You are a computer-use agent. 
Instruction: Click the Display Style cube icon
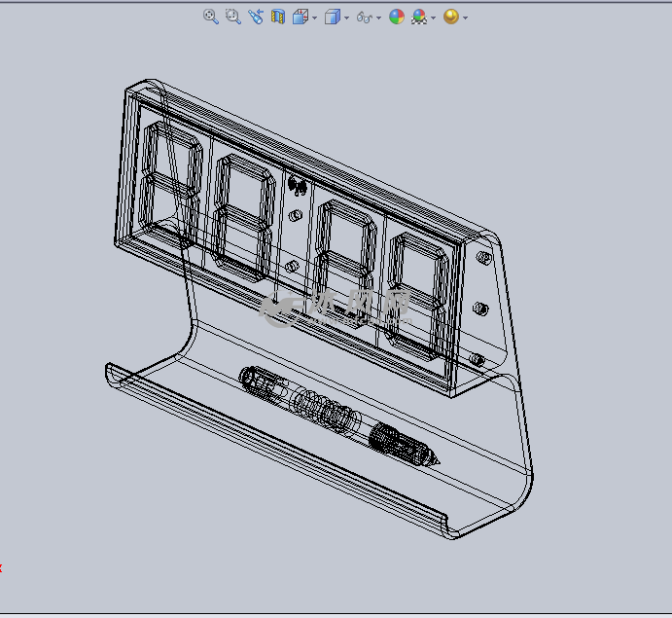click(332, 17)
